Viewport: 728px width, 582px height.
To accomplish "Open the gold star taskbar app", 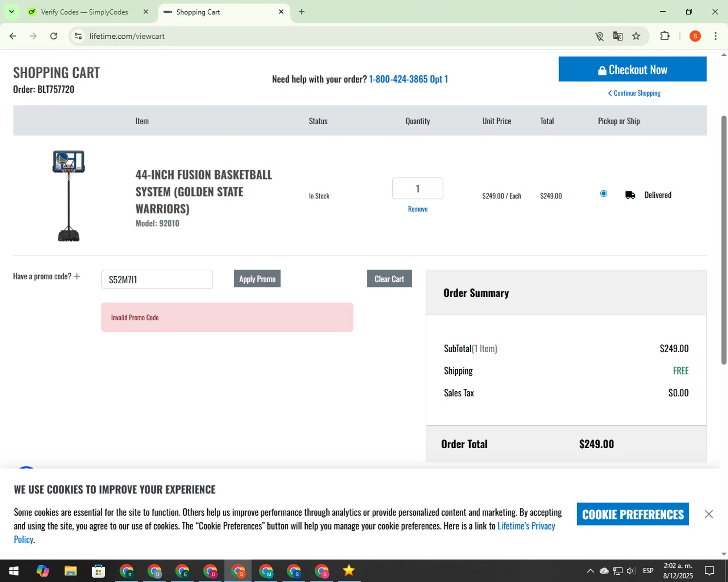I will [349, 571].
